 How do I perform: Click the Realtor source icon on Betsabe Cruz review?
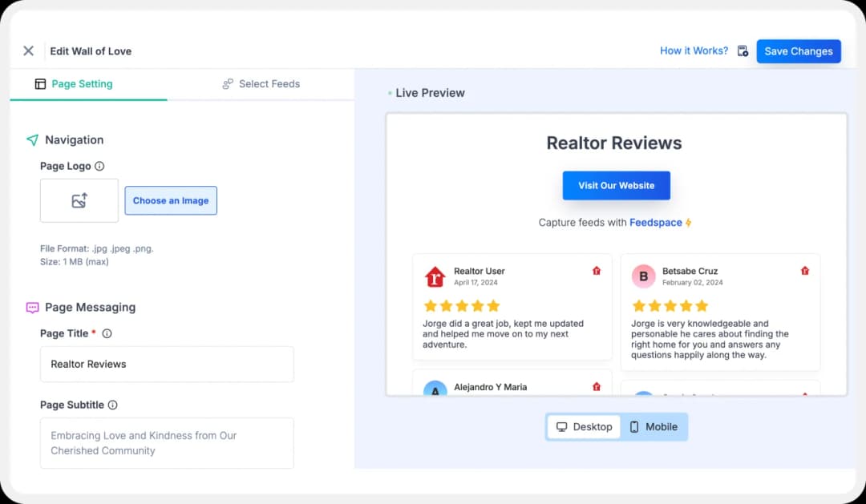pos(805,271)
